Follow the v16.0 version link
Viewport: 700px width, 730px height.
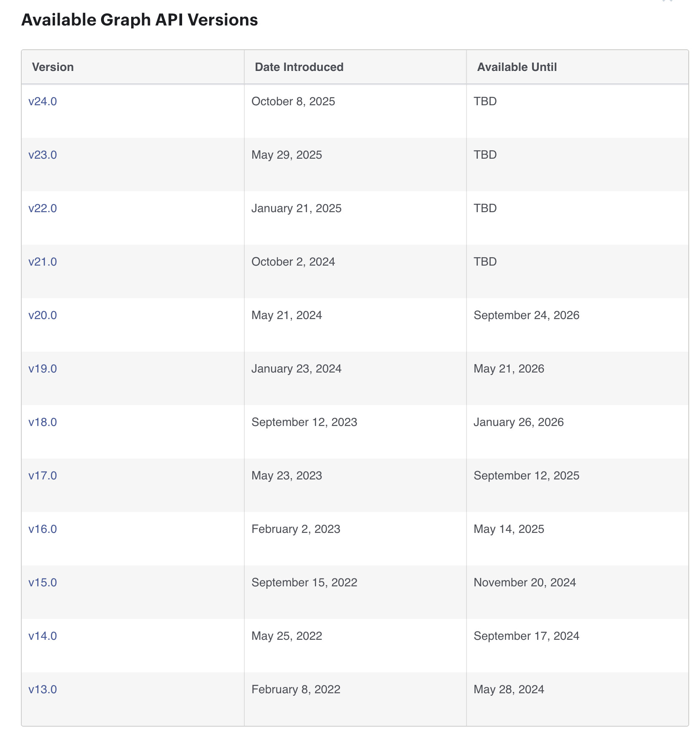tap(43, 529)
